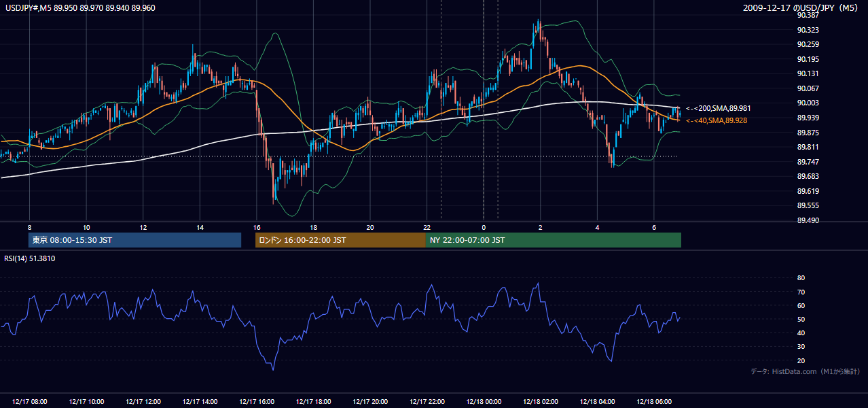Click the RSI(14) 51.3810 panel label

pos(30,258)
